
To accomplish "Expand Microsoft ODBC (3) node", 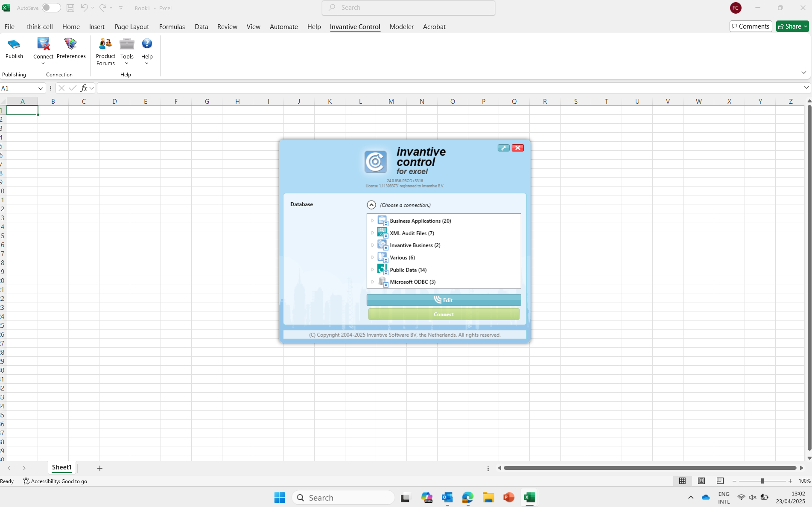I will (372, 282).
